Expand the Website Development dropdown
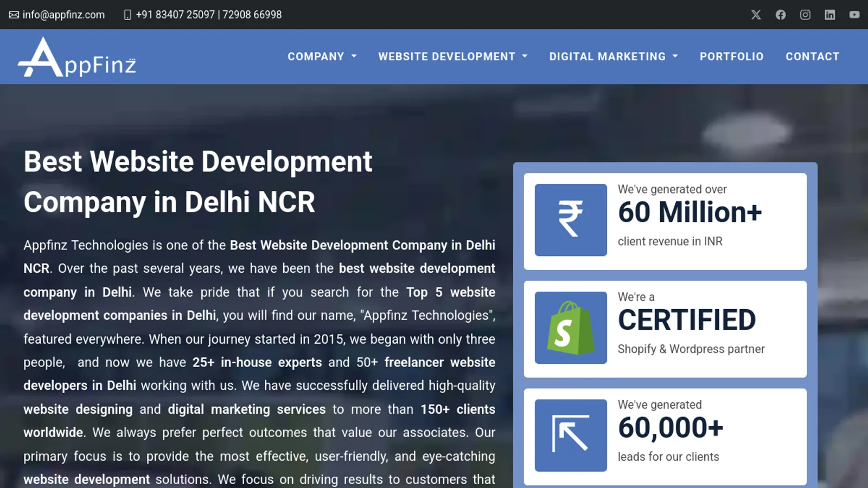This screenshot has height=488, width=868. (x=453, y=56)
